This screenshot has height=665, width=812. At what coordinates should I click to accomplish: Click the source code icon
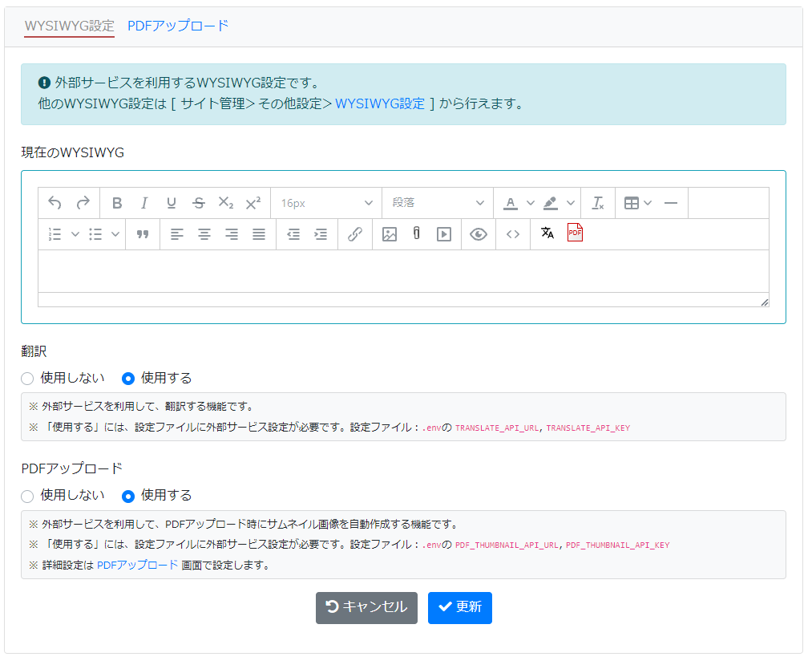[512, 234]
